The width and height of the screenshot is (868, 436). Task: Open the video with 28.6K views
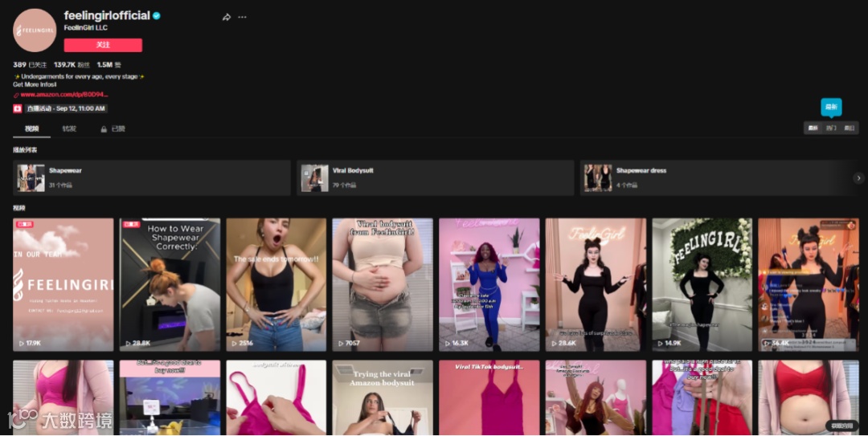(x=596, y=284)
